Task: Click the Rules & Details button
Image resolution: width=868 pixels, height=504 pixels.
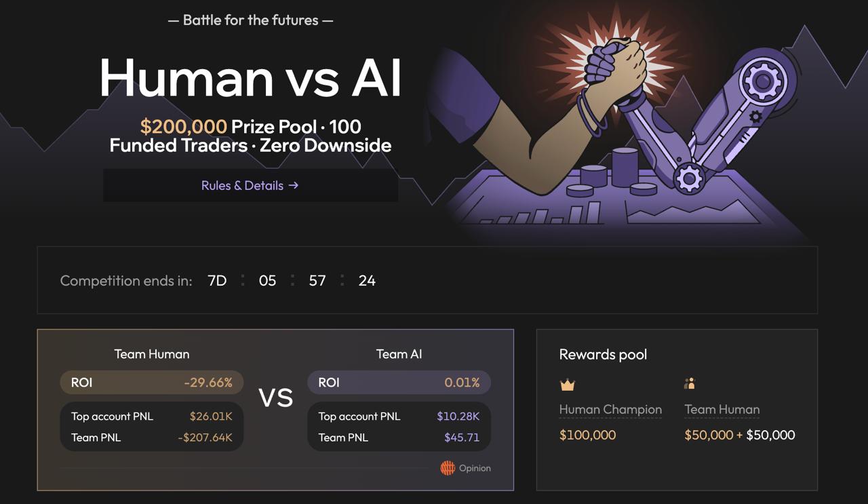Action: pos(250,185)
